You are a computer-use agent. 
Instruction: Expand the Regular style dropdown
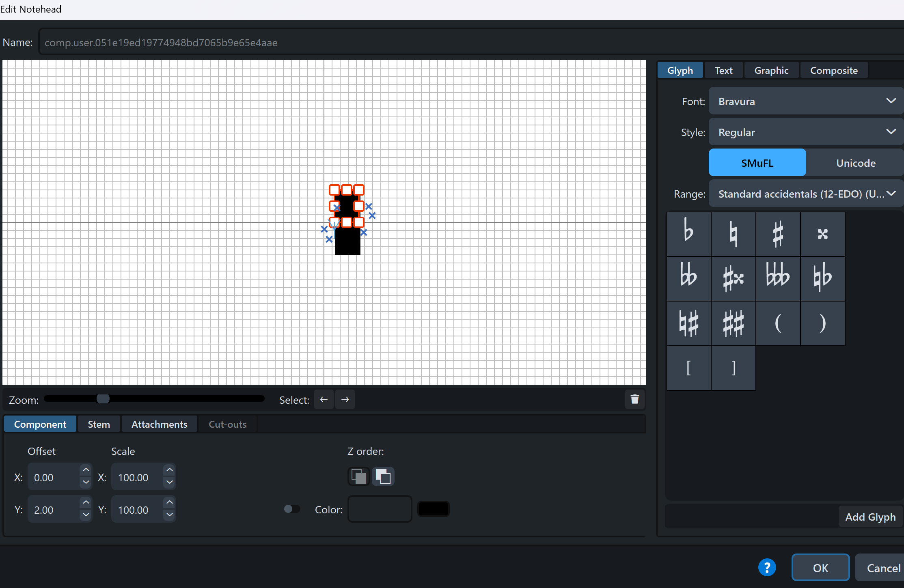tap(806, 132)
